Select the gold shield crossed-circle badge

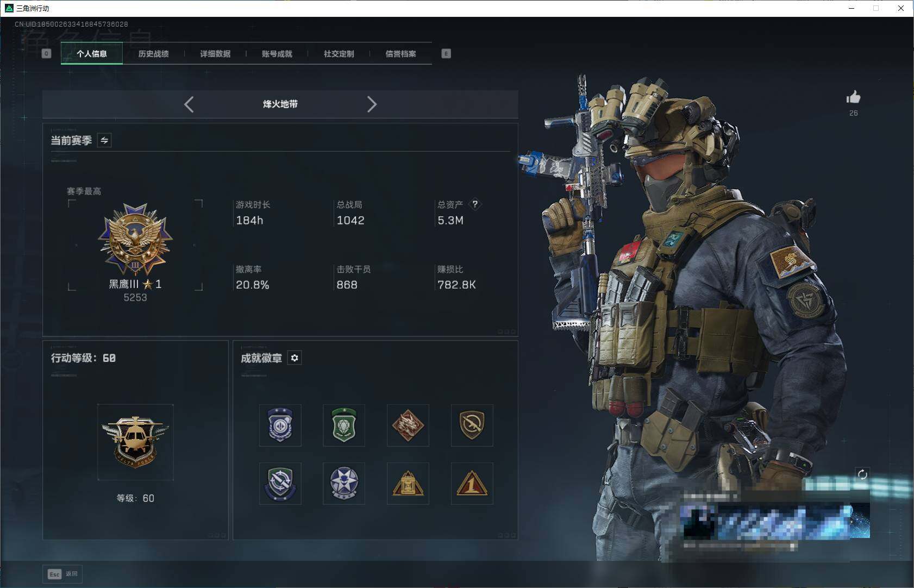[472, 425]
